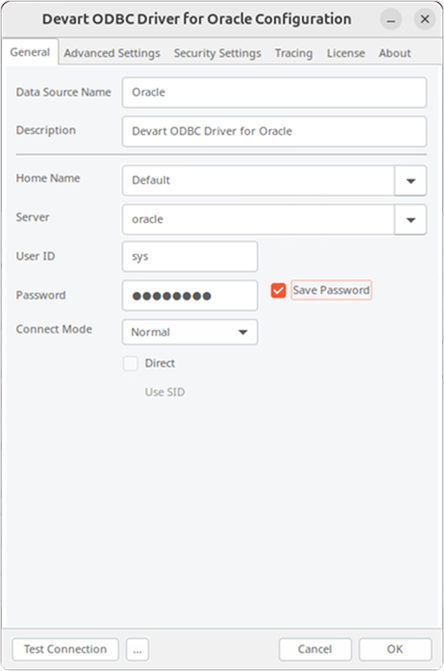444x671 pixels.
Task: Close the configuration dialog window
Action: coord(425,19)
